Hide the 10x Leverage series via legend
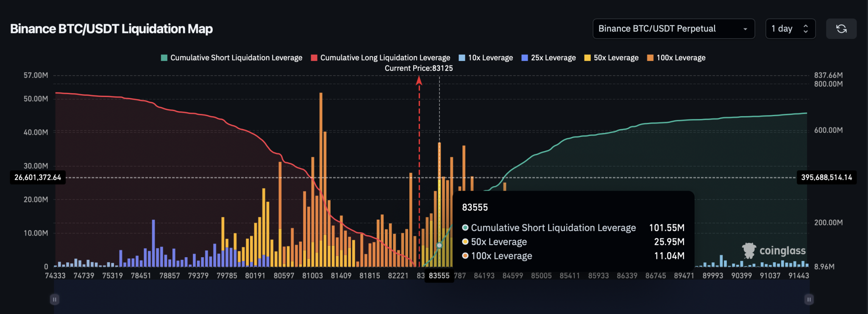 (486, 58)
